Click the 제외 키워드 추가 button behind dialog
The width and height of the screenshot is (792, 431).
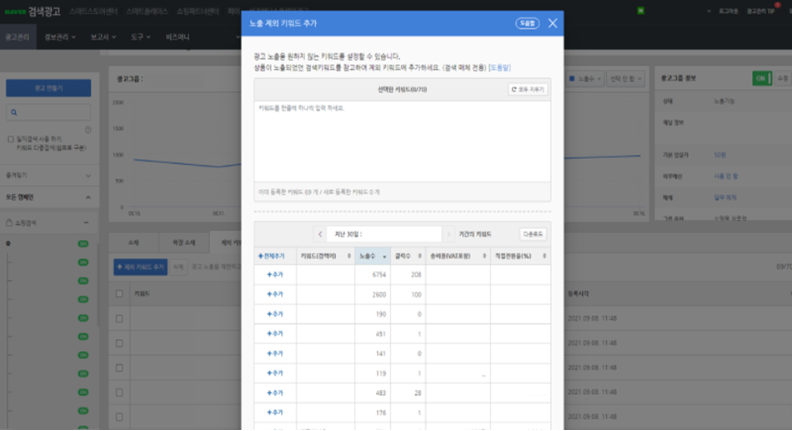(x=140, y=267)
